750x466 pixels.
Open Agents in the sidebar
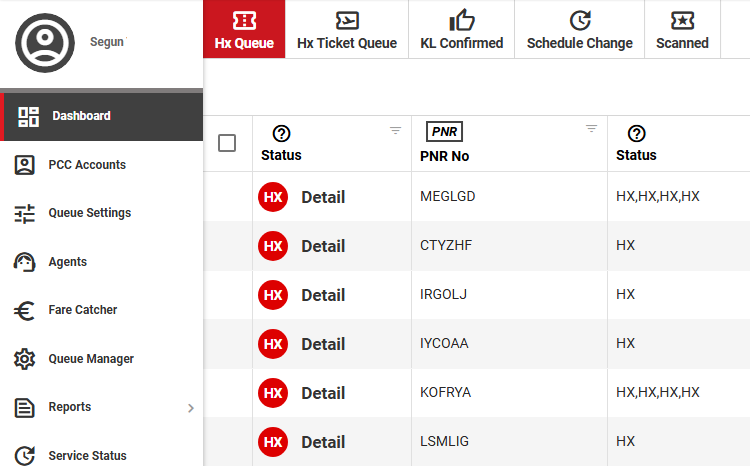tap(101, 262)
